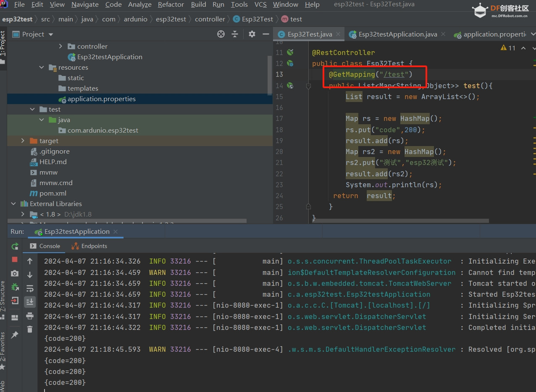536x392 pixels.
Task: Open Project panel settings gear
Action: [x=252, y=34]
